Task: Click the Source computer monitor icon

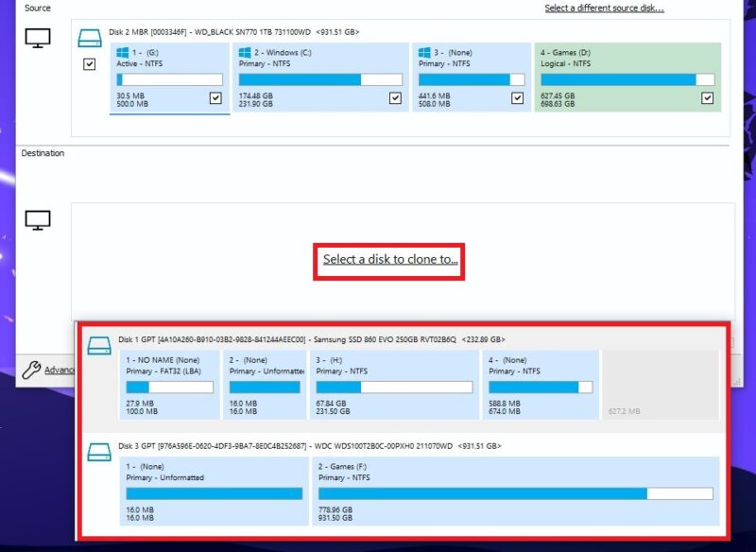Action: pyautogui.click(x=36, y=40)
